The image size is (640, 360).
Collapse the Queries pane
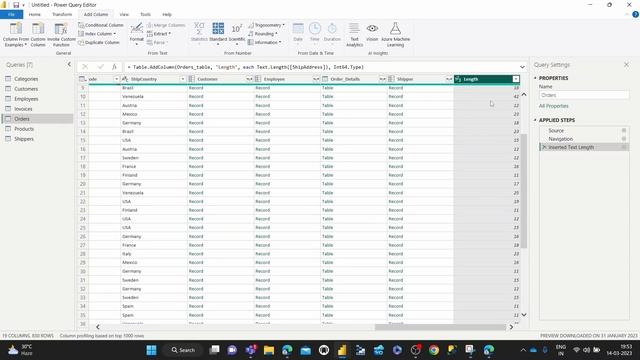click(69, 64)
